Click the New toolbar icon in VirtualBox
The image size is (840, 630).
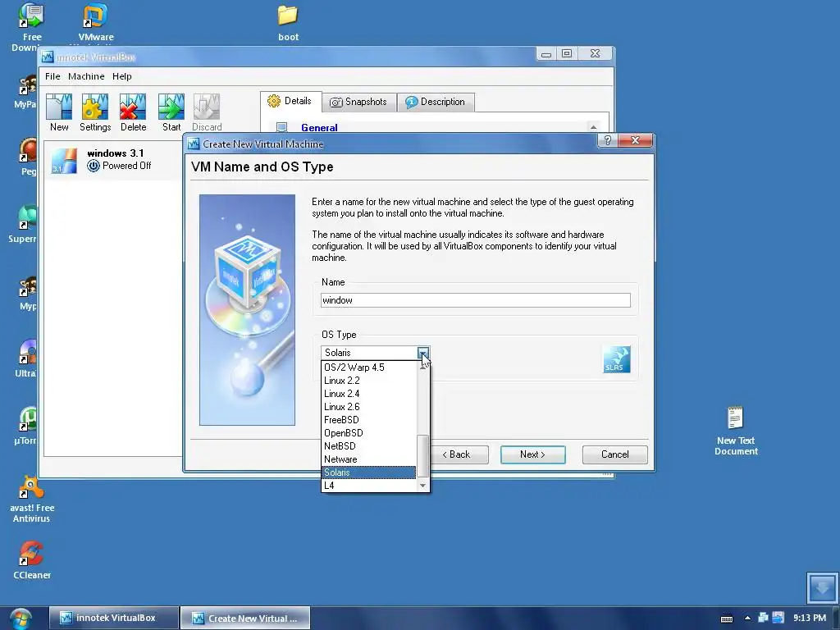[x=59, y=112]
